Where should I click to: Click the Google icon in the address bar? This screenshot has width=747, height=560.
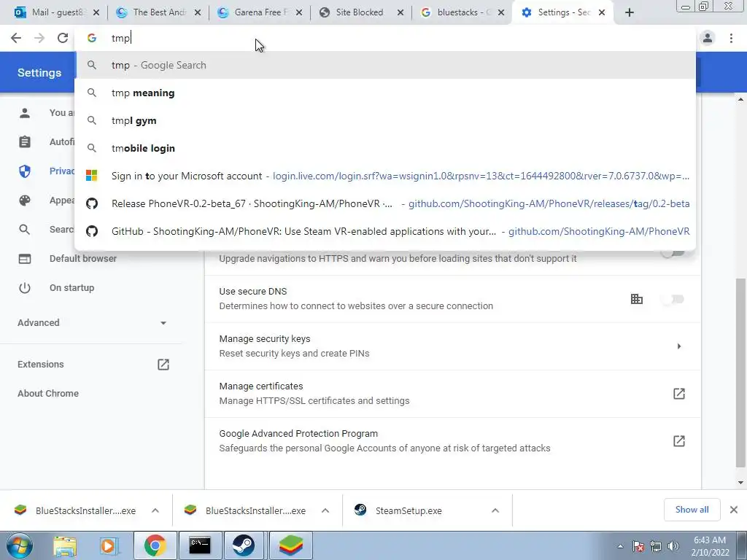click(x=91, y=38)
